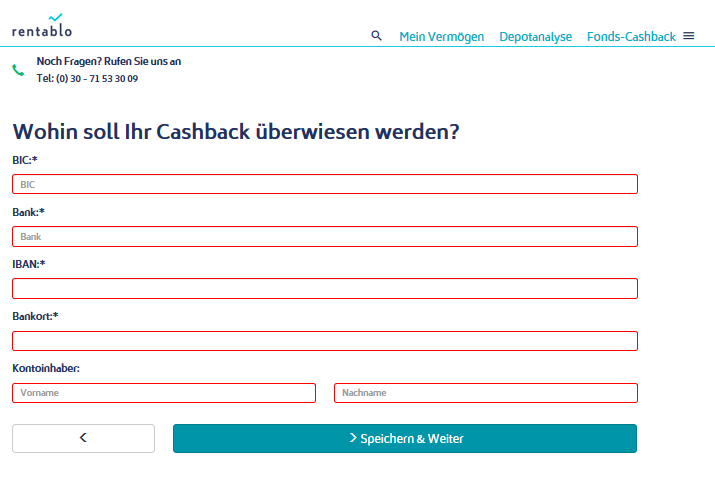This screenshot has width=715, height=491.
Task: Click into the Bank input field
Action: point(325,237)
